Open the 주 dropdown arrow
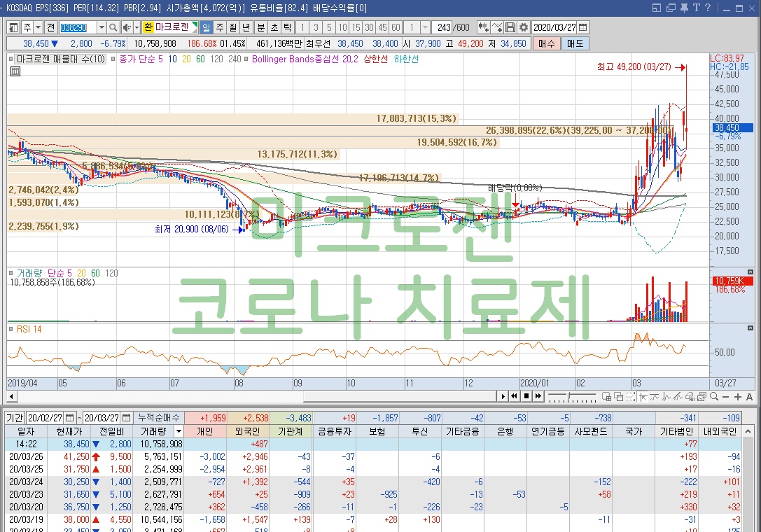 point(38,28)
